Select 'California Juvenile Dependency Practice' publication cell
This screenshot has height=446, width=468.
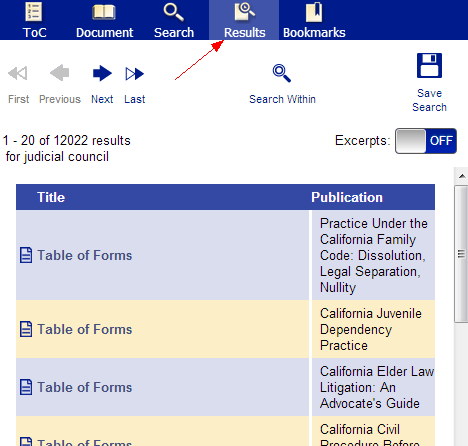click(x=374, y=329)
